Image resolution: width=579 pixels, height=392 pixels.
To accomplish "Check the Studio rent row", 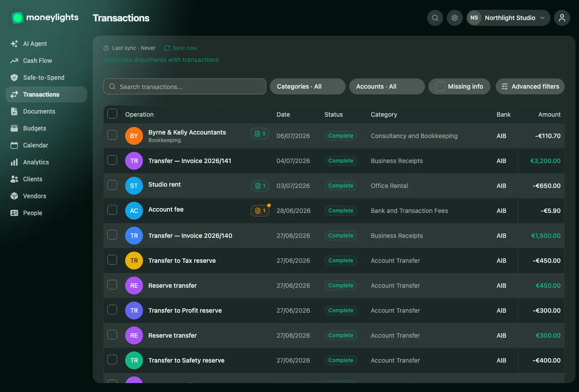I will (x=112, y=185).
